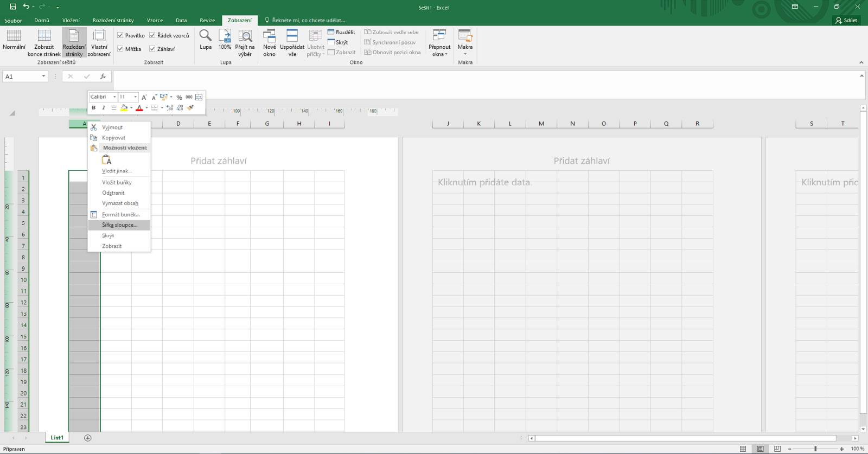This screenshot has height=454, width=868.
Task: Click the paste clipboard icon under Možnosti vložení
Action: tap(107, 159)
